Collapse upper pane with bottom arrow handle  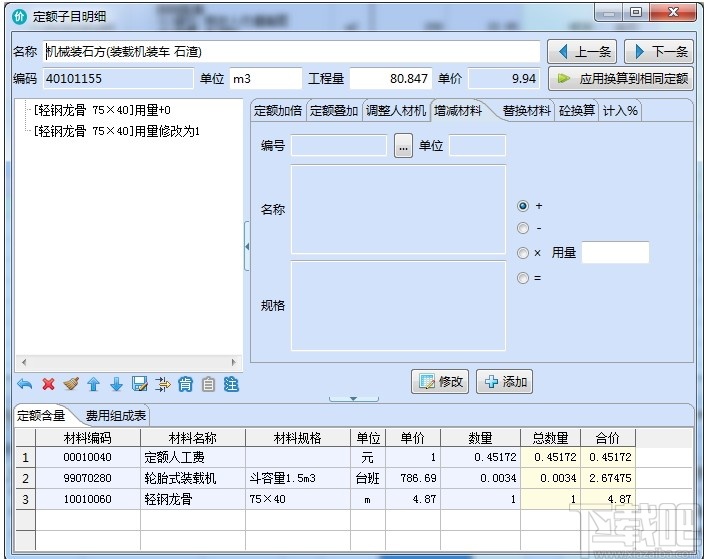tap(353, 399)
